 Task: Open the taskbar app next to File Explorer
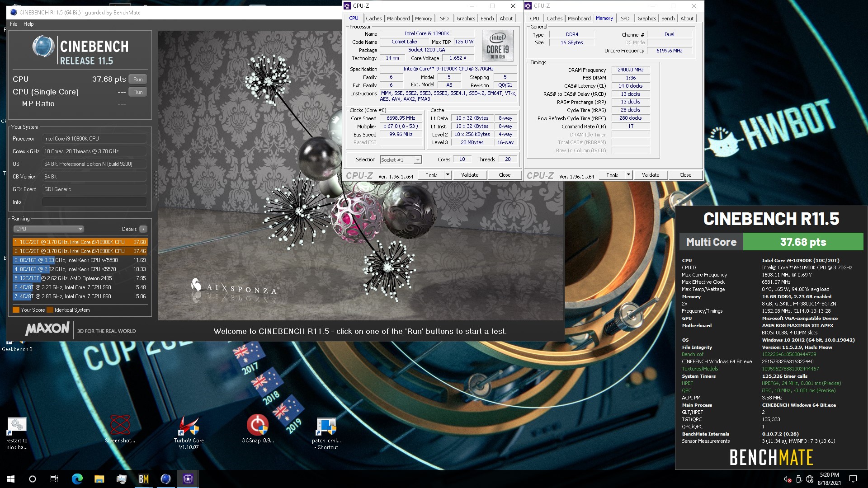121,479
